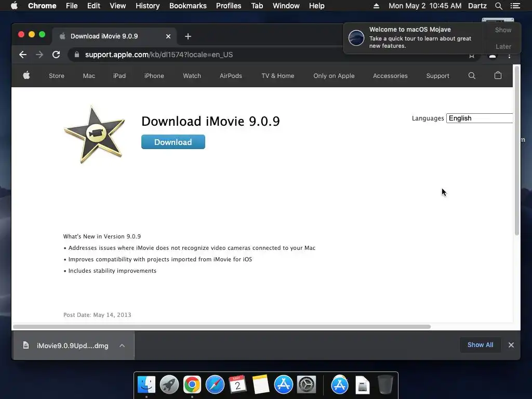Open the search icon in Apple nav
Viewport: 532px width, 399px height.
(x=472, y=76)
